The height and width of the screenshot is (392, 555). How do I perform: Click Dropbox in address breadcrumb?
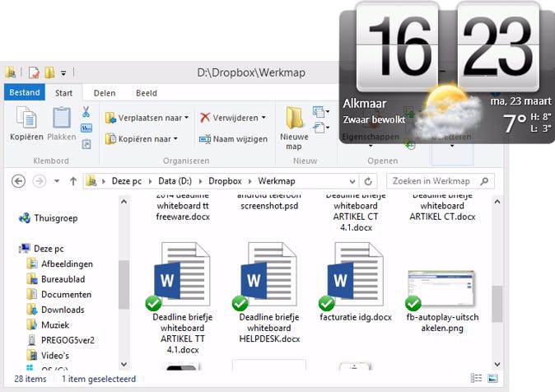225,181
